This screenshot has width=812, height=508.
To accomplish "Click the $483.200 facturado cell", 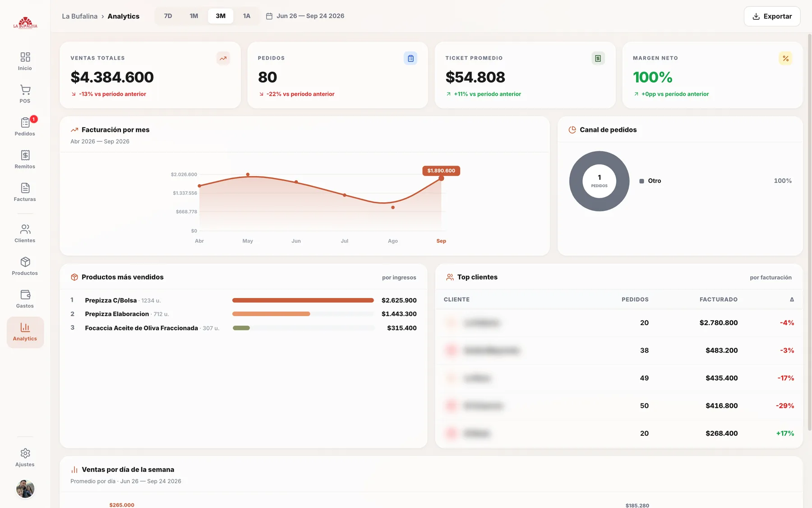I will (x=722, y=350).
